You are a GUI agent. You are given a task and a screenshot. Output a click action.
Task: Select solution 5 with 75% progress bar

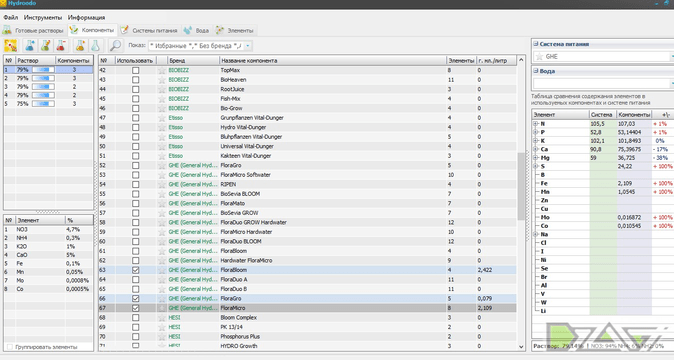point(48,104)
